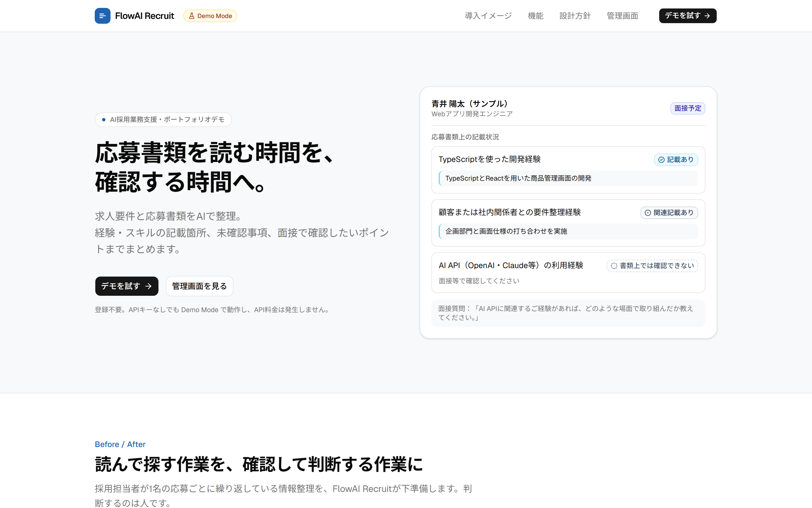812x508 pixels.
Task: Click the 面接質問 suggestion box
Action: click(568, 313)
